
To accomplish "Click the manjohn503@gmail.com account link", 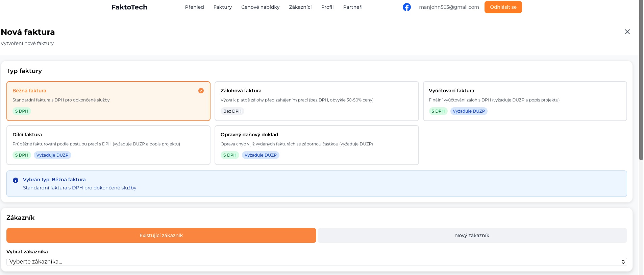I will [449, 7].
